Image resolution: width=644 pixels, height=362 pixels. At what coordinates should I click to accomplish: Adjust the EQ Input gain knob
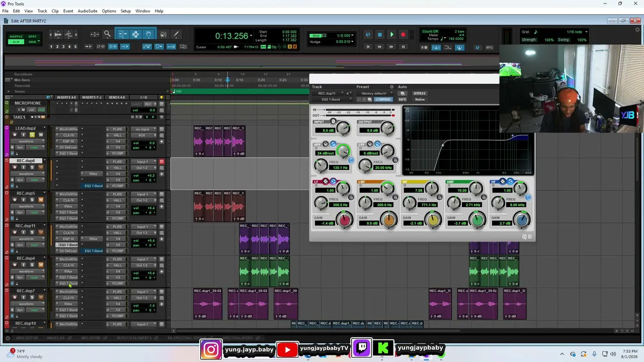click(343, 129)
